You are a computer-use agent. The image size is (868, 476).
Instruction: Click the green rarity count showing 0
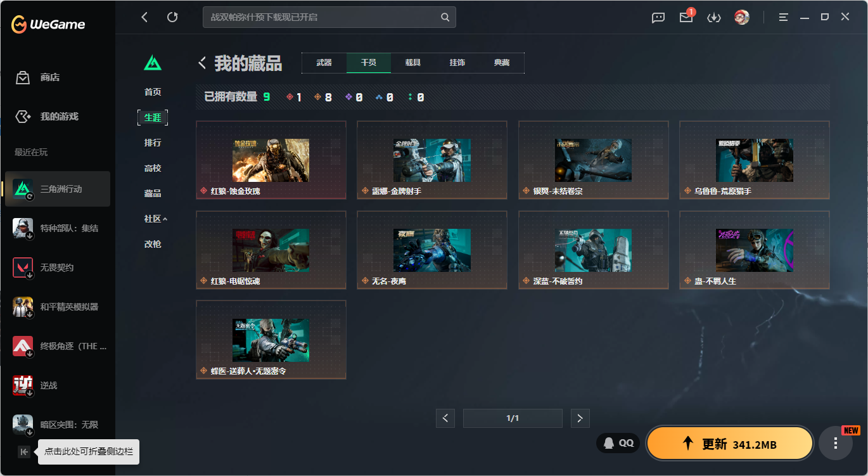(416, 97)
